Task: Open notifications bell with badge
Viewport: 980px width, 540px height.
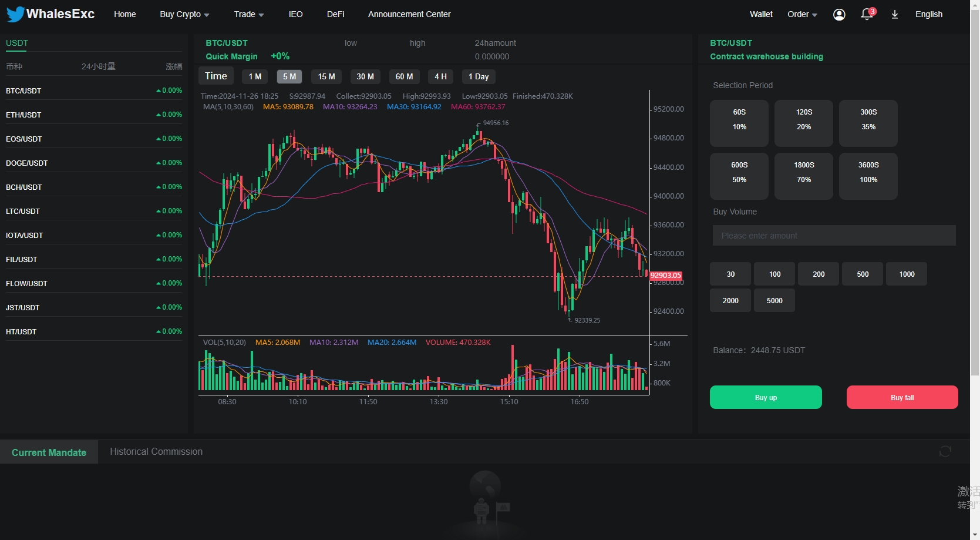Action: click(x=868, y=14)
